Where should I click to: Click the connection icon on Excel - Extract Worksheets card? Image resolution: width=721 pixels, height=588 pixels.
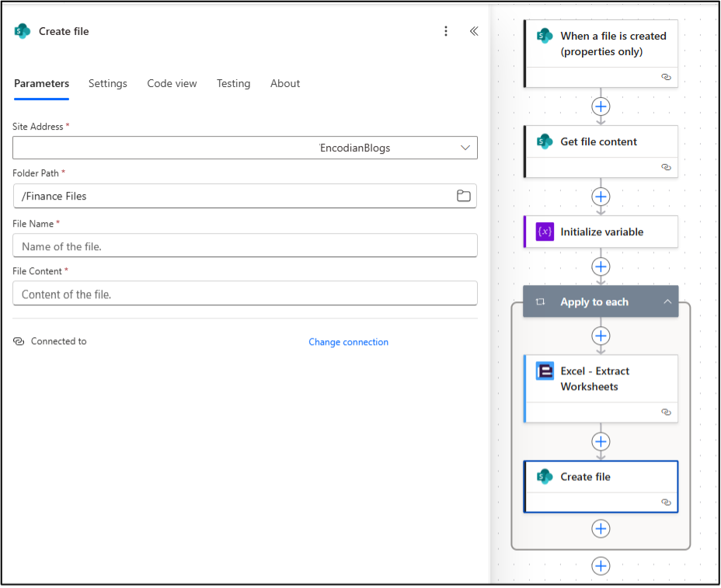[666, 412]
